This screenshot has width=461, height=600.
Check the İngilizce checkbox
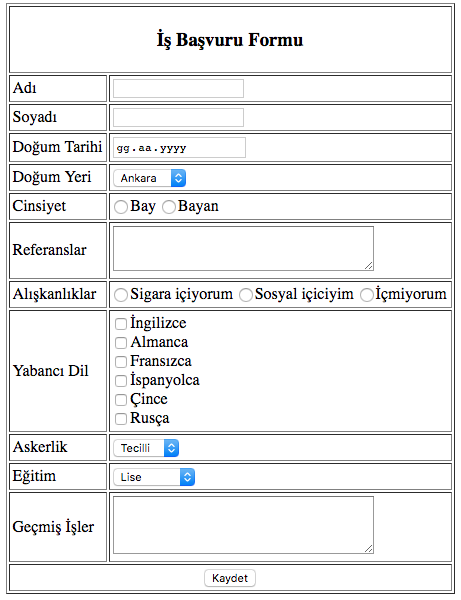(x=121, y=324)
